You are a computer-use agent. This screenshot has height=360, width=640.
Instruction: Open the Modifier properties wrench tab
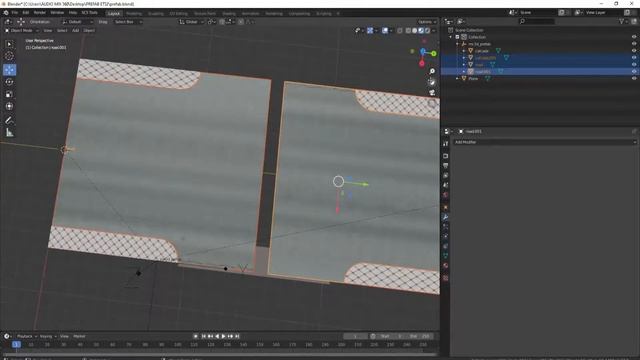coord(446,217)
